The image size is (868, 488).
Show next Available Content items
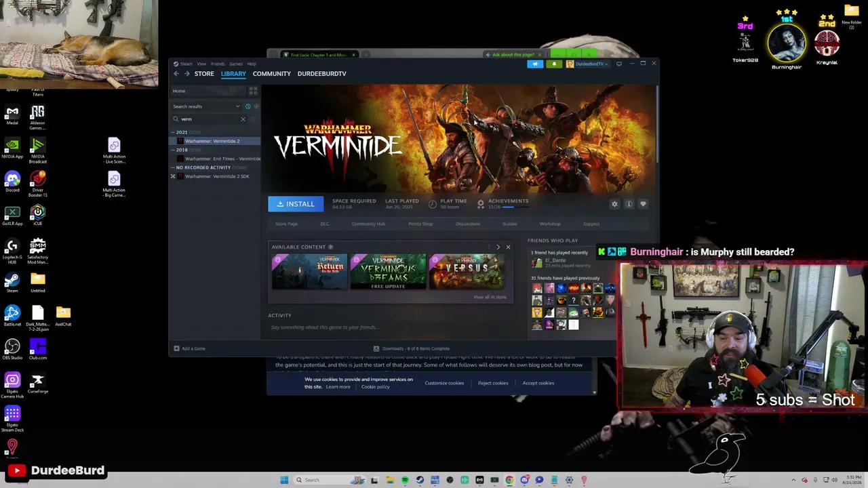point(498,247)
